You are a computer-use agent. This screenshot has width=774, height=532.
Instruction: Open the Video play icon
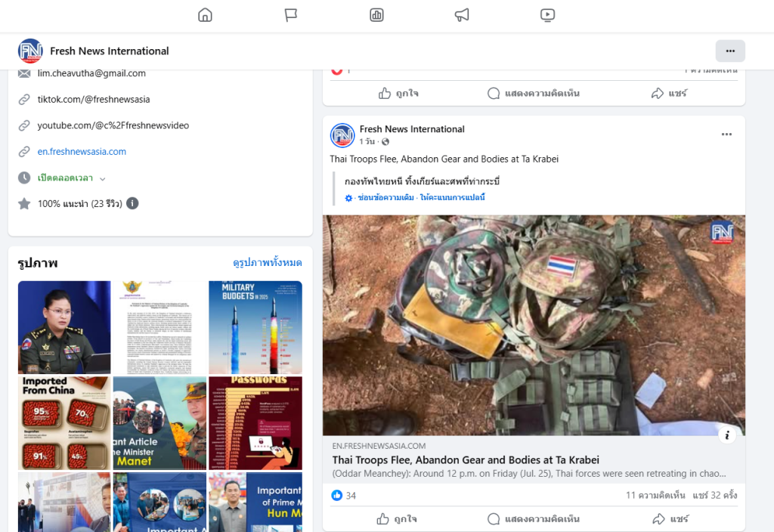coord(547,15)
